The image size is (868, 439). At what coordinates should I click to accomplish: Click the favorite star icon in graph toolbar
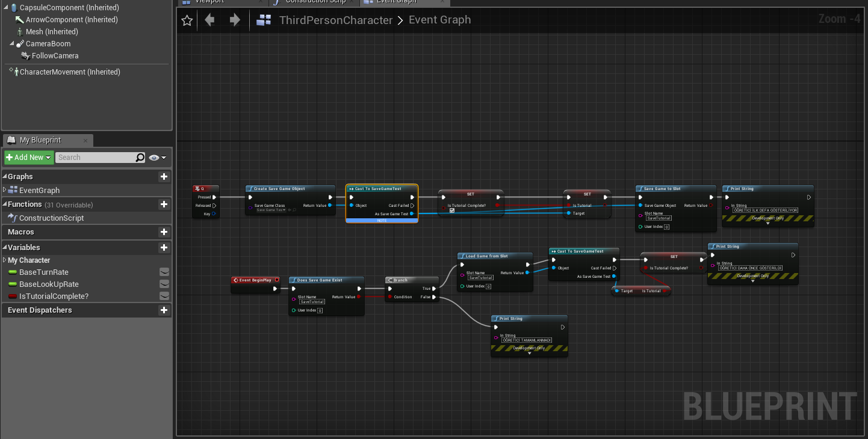click(187, 20)
